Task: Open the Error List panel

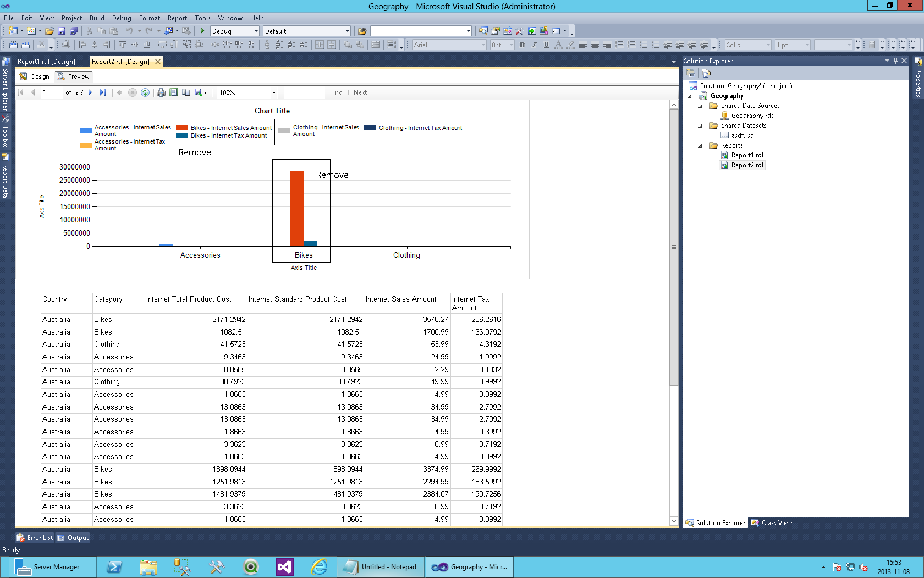Action: [x=35, y=538]
